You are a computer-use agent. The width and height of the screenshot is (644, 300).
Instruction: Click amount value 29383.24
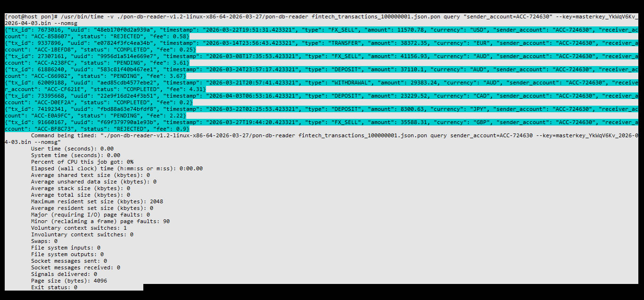[x=424, y=83]
